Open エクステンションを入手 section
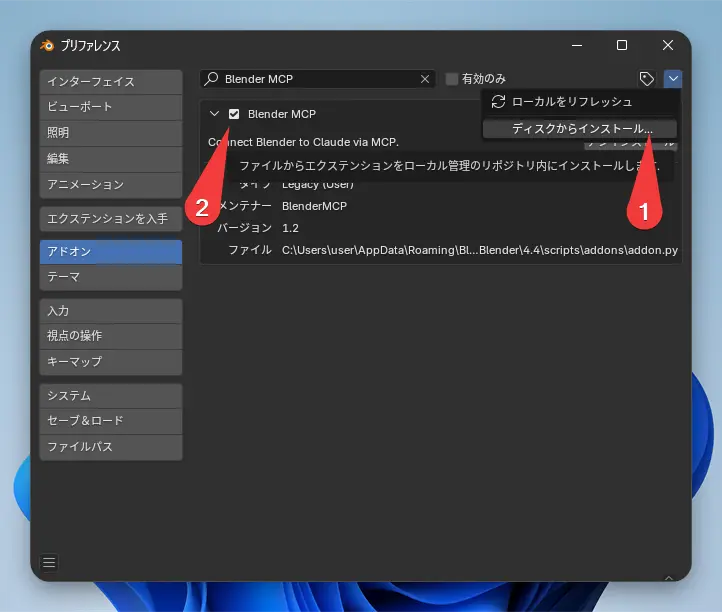 pyautogui.click(x=111, y=219)
